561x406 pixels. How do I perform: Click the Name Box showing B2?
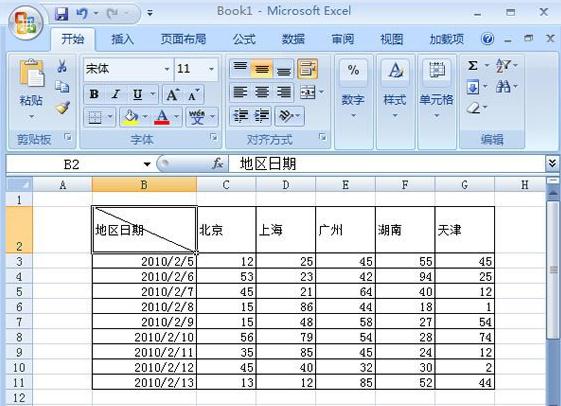72,165
